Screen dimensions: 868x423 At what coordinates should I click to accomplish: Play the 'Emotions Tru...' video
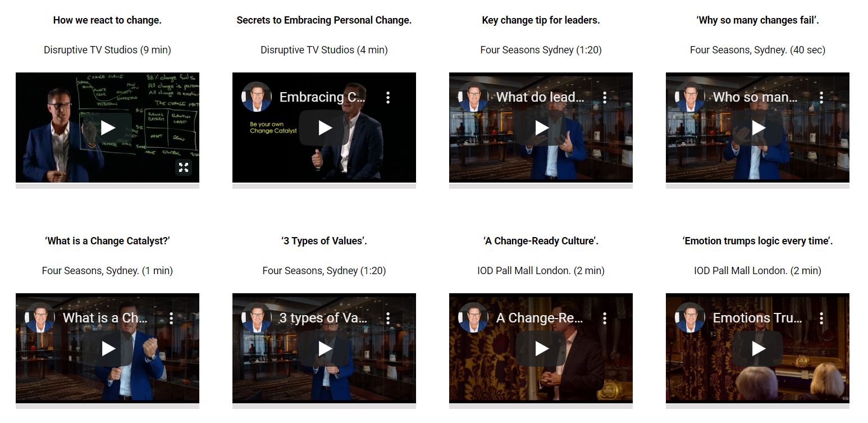coord(759,348)
